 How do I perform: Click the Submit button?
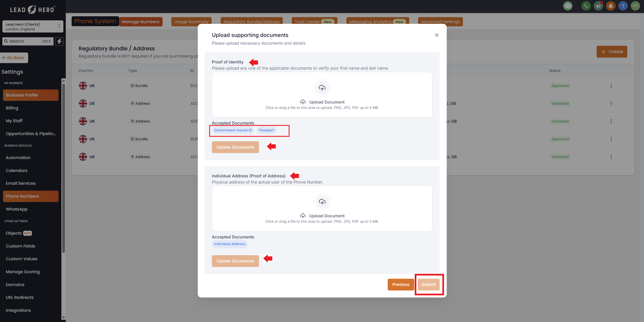[x=428, y=285]
